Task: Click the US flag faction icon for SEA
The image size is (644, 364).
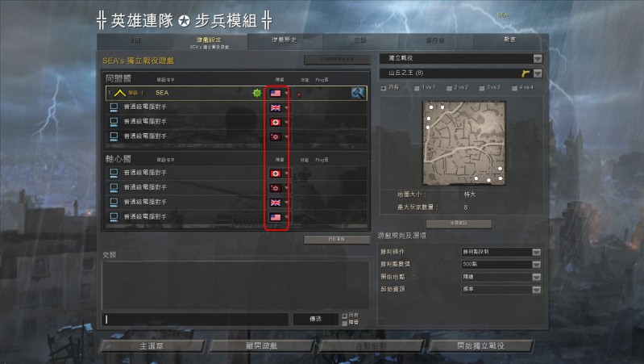Action: (x=276, y=94)
